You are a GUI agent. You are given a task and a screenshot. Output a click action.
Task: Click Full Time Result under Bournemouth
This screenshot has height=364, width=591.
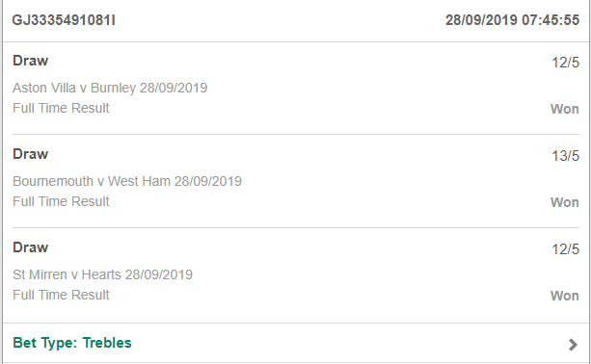pyautogui.click(x=61, y=202)
